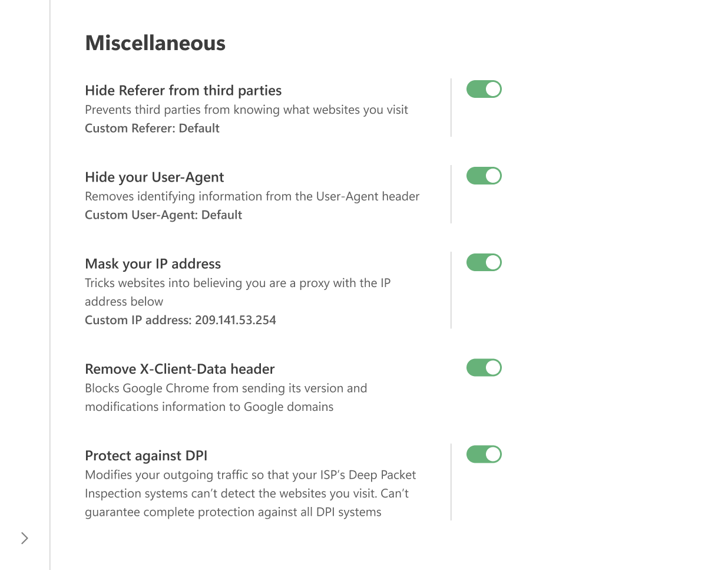Switch off Protect against DPI toggle
Image resolution: width=728 pixels, height=570 pixels.
tap(484, 454)
